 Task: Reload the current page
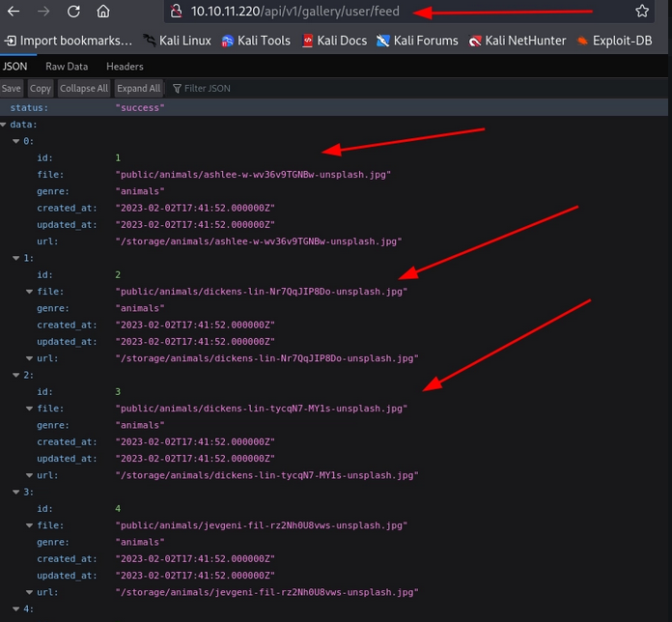point(73,12)
